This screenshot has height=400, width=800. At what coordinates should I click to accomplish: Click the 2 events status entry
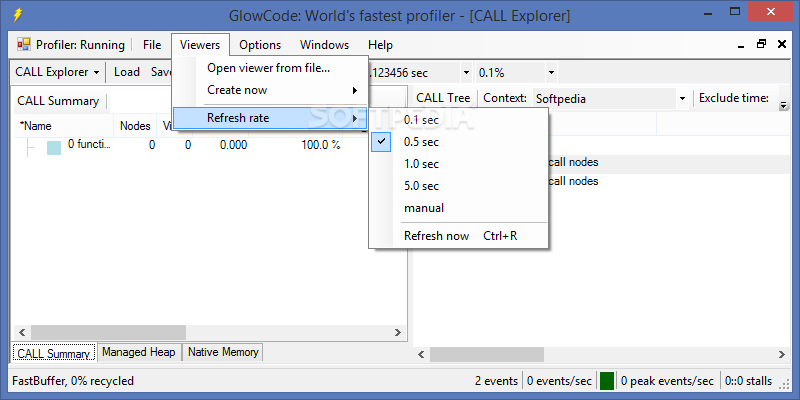coord(496,381)
